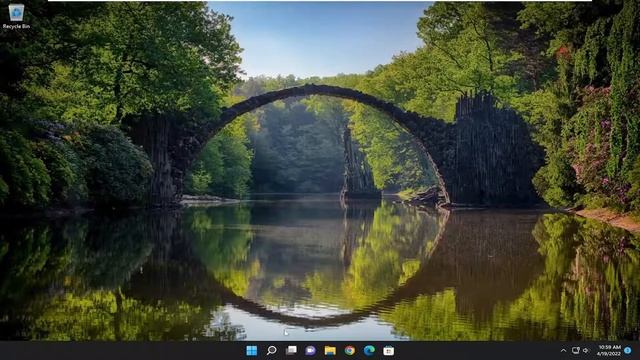Open the Recycle Bin desktop icon
This screenshot has width=640, height=360.
16,16
